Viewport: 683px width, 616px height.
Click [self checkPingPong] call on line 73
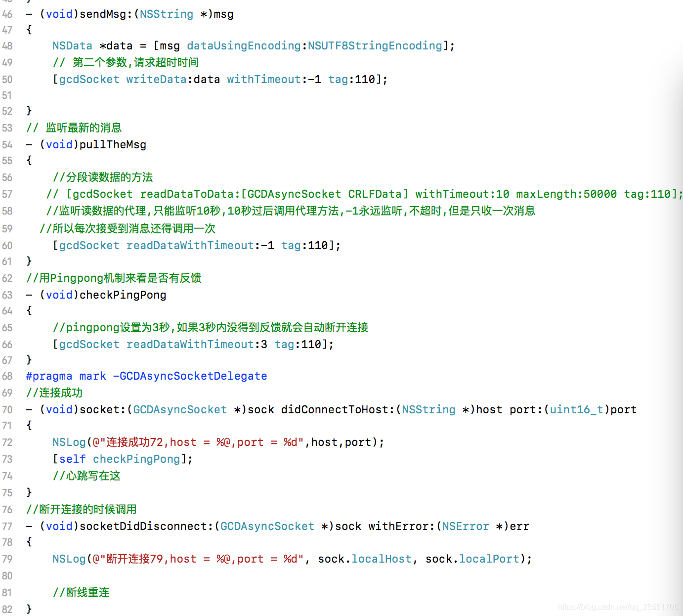(x=123, y=459)
